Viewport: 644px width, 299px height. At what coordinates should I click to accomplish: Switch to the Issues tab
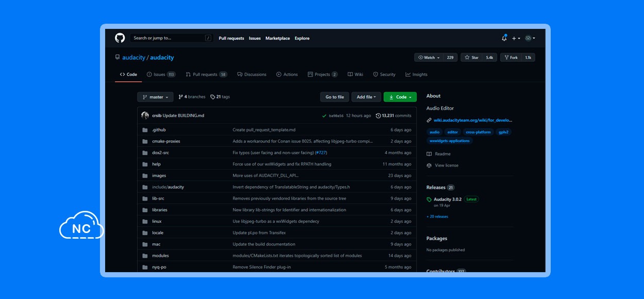pyautogui.click(x=161, y=75)
